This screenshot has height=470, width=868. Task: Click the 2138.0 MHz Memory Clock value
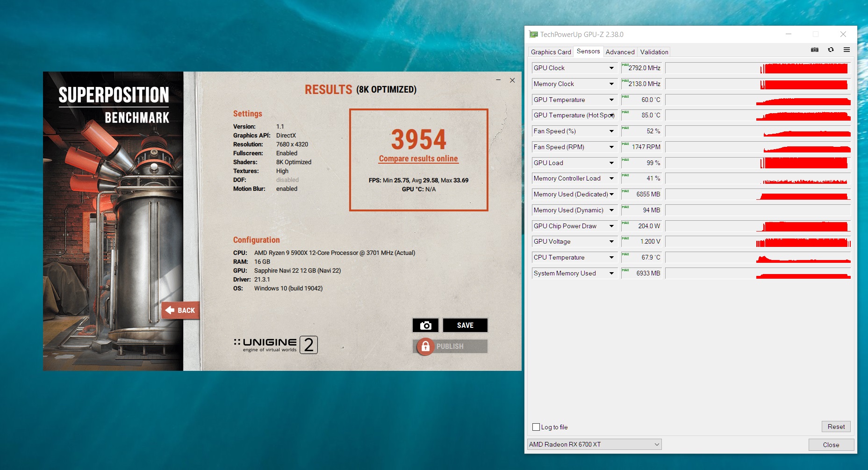644,84
